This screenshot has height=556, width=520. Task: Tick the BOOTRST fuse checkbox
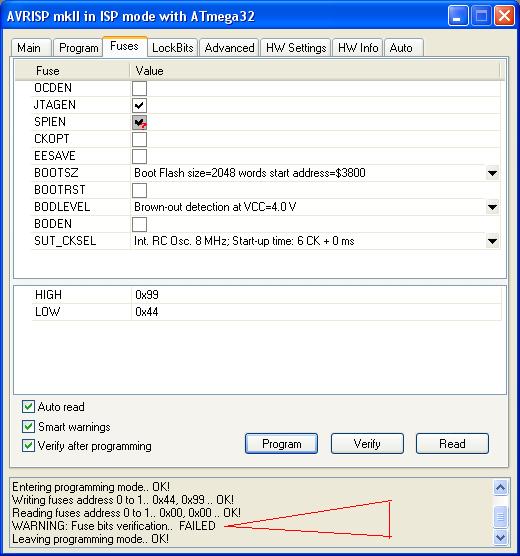139,190
